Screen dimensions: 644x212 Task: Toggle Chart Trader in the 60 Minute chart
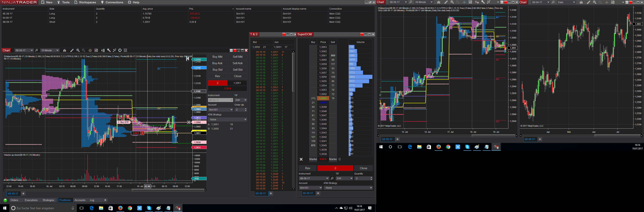(x=477, y=2)
